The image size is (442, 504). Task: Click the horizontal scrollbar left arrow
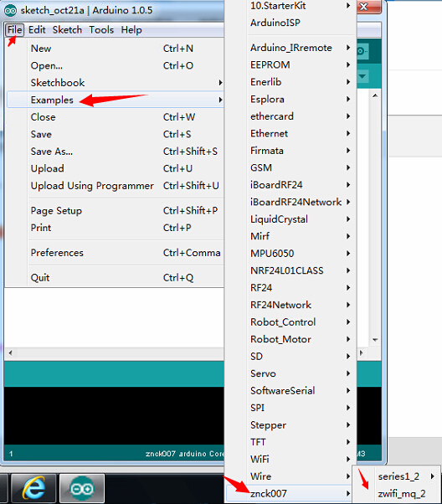(11, 353)
